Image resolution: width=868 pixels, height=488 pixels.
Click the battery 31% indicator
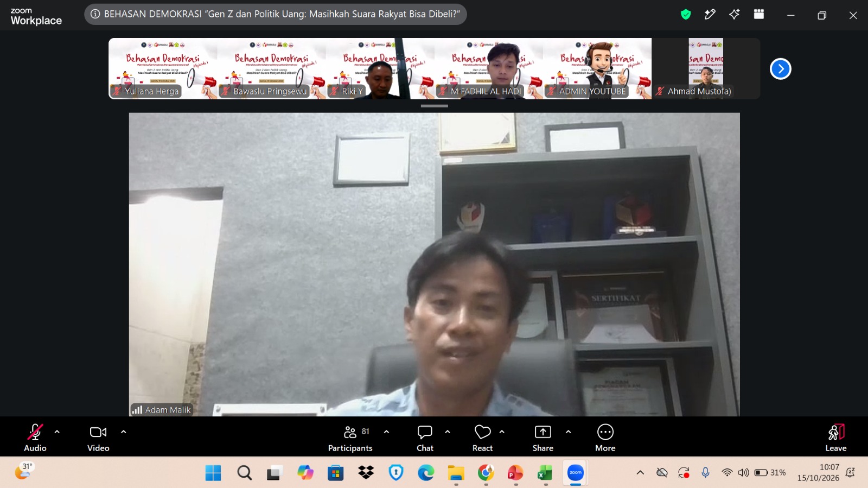[770, 473]
